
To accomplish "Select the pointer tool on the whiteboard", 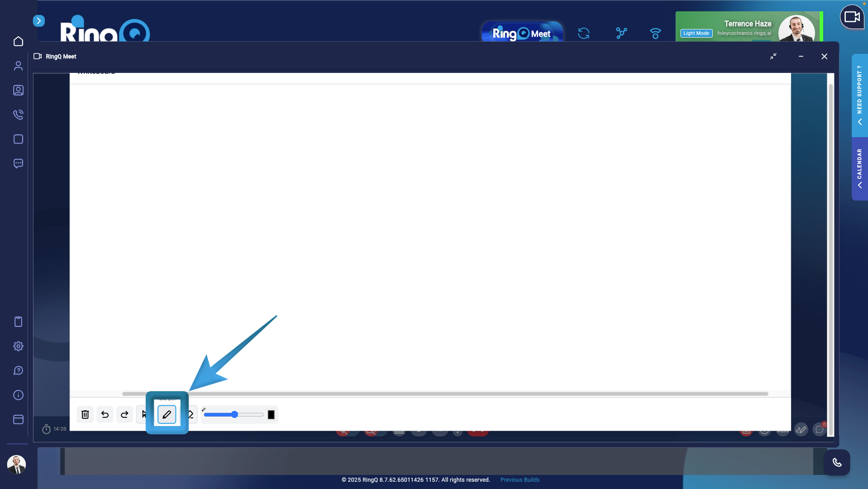I will [x=144, y=414].
